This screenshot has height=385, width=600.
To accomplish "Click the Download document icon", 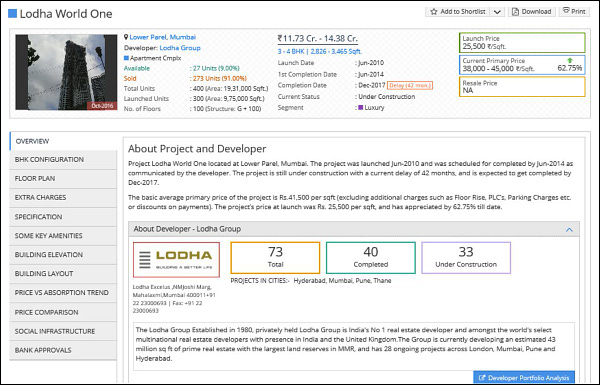I will 515,12.
